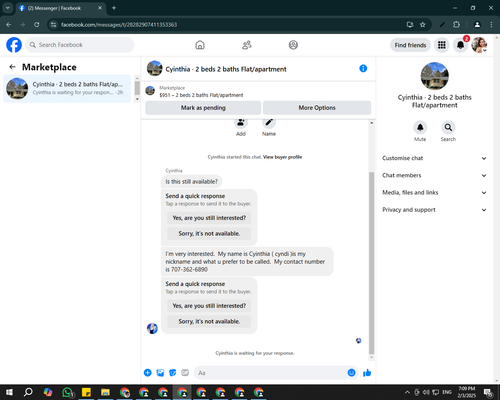
Task: Open Sticky Notes from the taskbar
Action: [86, 392]
